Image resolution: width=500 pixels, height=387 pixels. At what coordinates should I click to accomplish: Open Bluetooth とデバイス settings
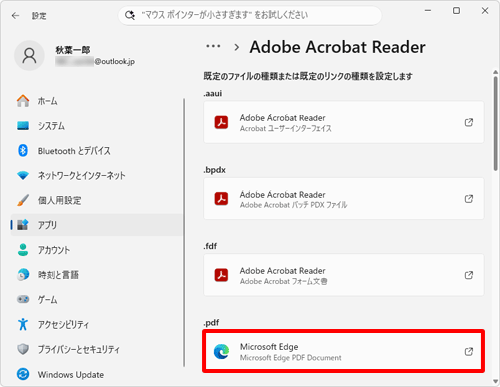click(97, 151)
